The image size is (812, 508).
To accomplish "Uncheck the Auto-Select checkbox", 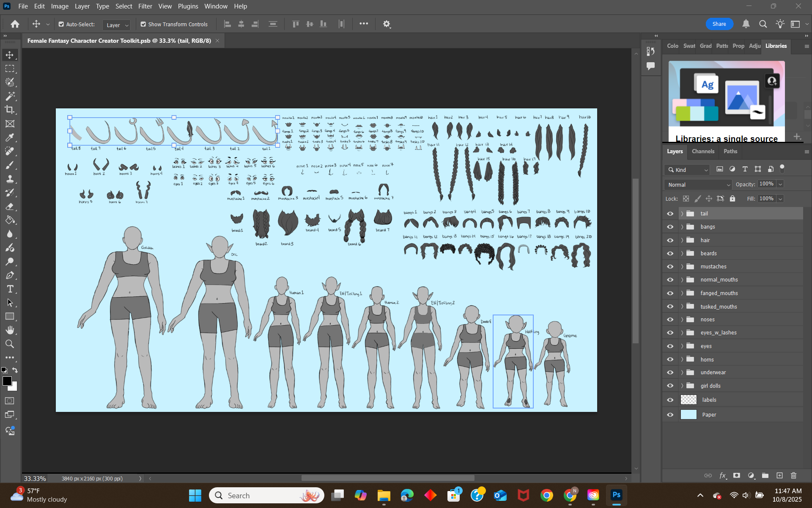I will point(61,24).
